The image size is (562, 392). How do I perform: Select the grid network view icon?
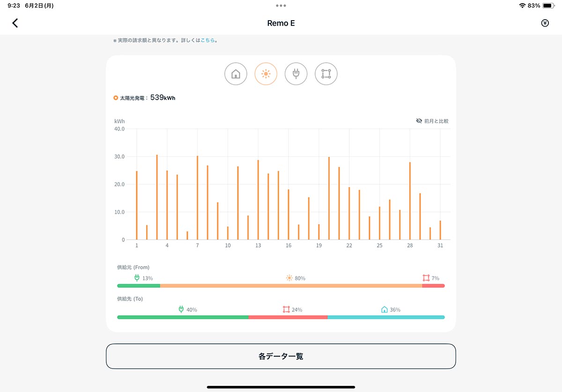coord(326,73)
